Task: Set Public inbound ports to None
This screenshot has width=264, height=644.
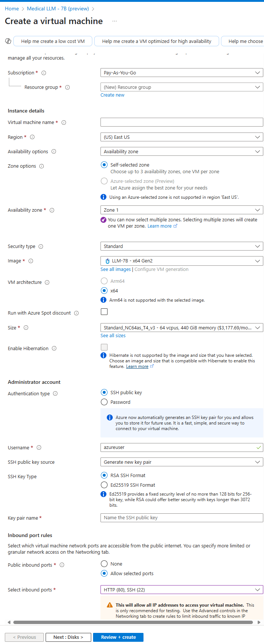Action: pos(104,564)
